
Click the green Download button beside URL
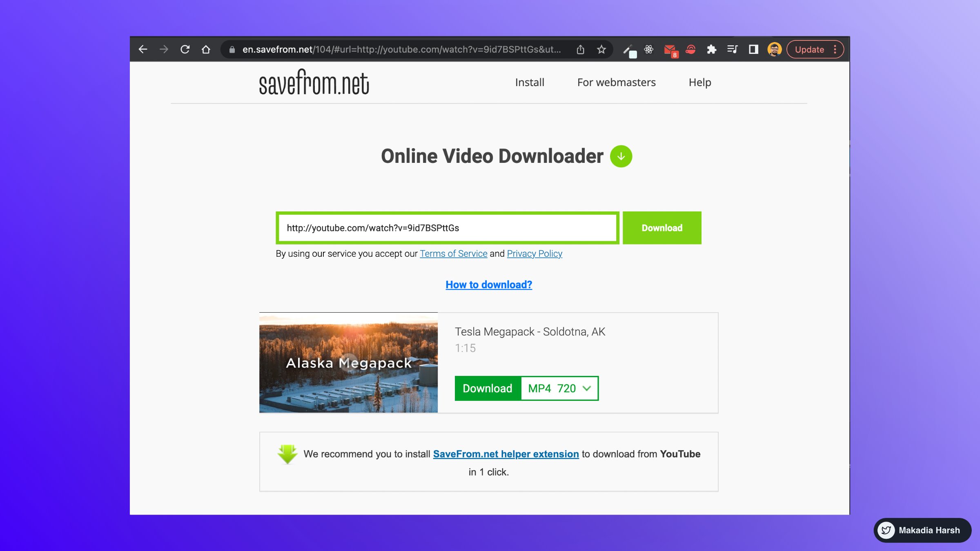(662, 228)
